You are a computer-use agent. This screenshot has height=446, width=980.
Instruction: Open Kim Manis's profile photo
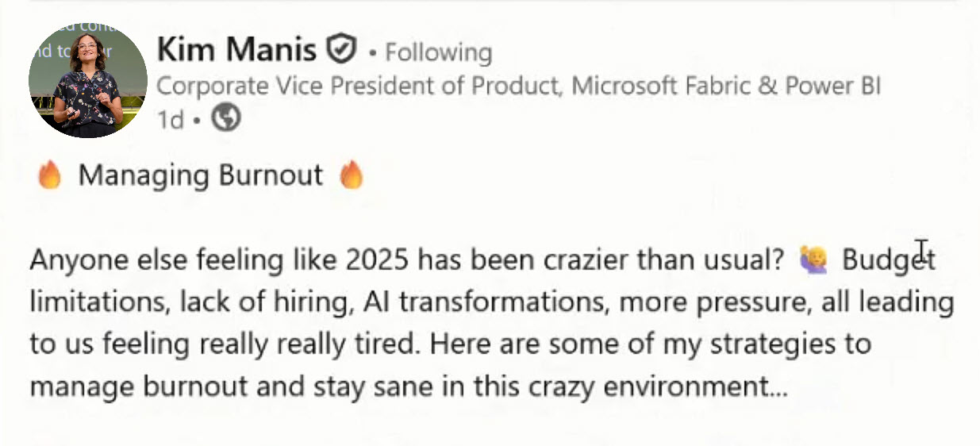pos(87,80)
